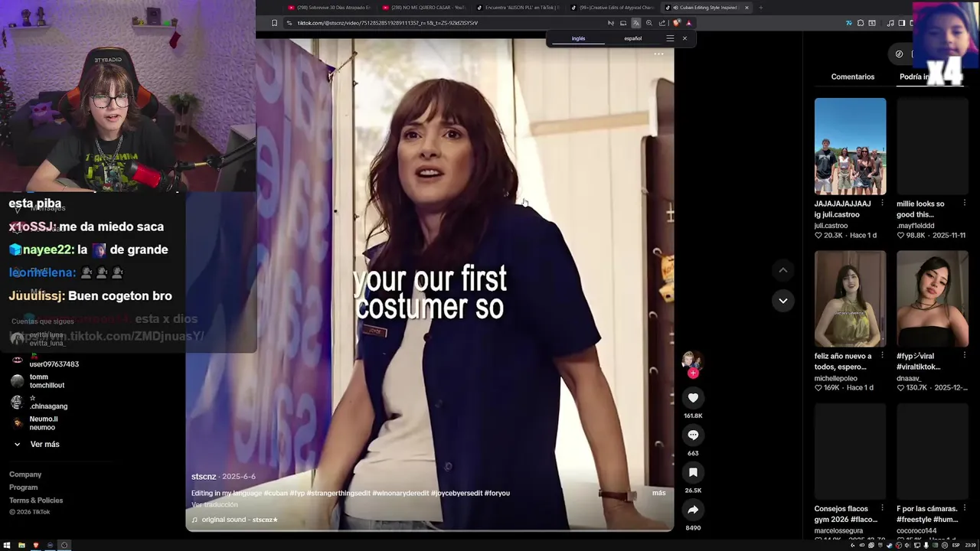Switch to the Creative Edits of Atypical tab

(612, 8)
